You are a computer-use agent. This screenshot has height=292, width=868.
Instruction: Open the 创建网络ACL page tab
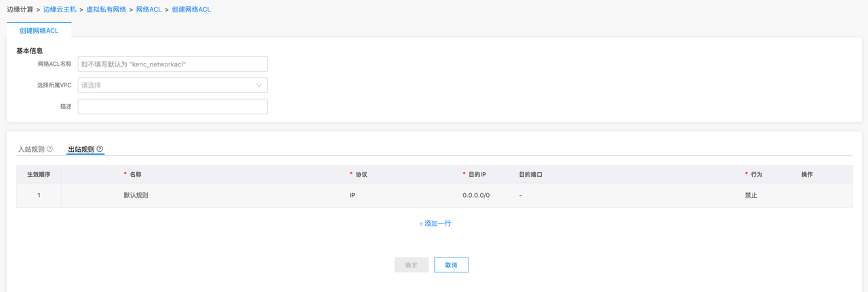39,31
